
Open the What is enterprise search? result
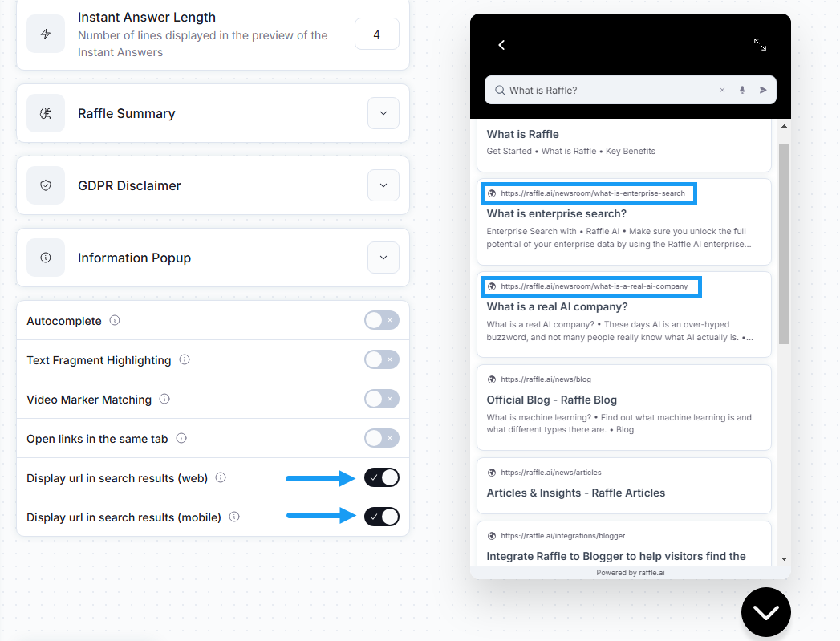(556, 213)
